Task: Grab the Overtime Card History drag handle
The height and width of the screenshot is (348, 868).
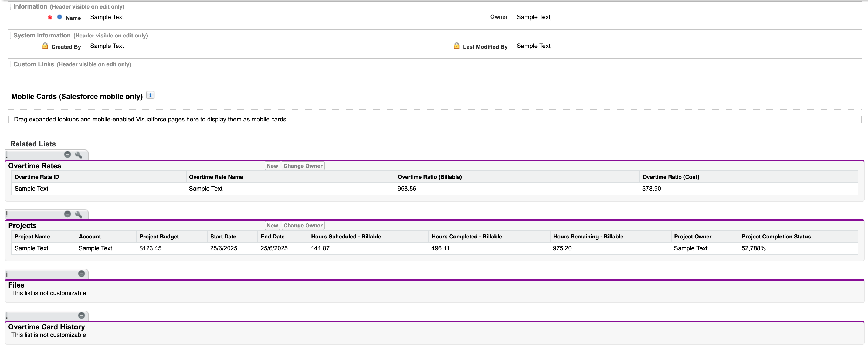Action: tap(7, 316)
